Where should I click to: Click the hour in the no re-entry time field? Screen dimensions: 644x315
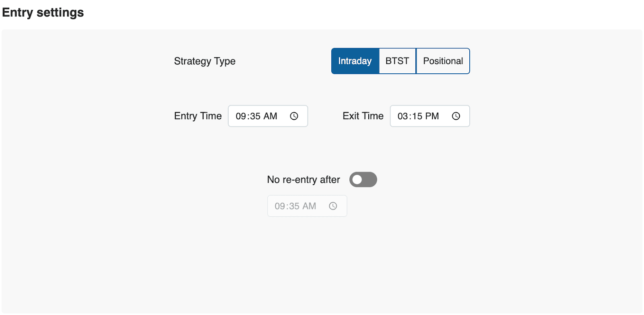[x=280, y=206]
